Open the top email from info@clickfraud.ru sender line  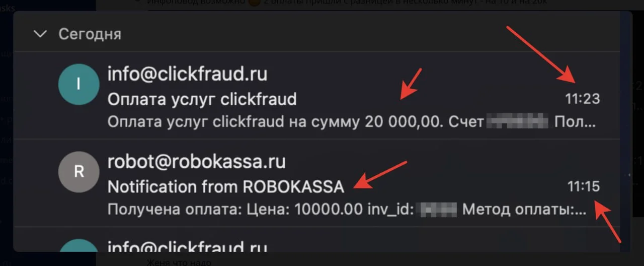point(188,75)
